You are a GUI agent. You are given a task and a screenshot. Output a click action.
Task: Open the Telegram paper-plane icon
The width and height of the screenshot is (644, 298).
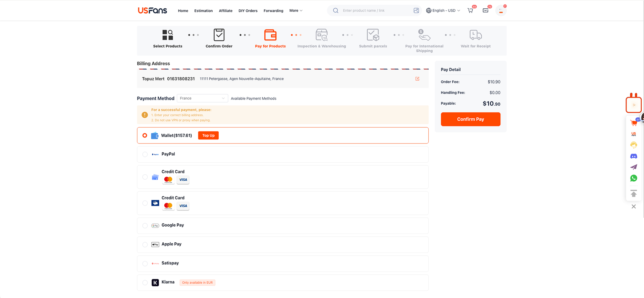coord(634,167)
